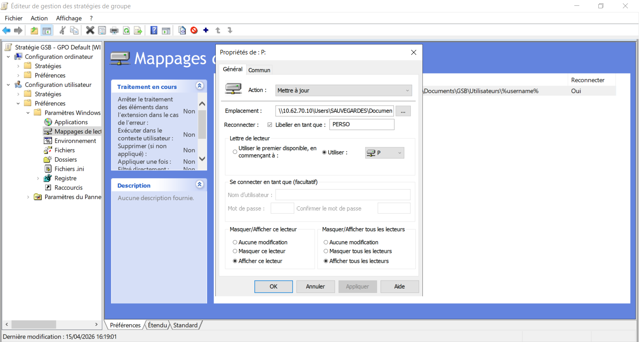Select Fichiers item in the tree
Viewport: 644px width, 342px height.
tap(65, 150)
